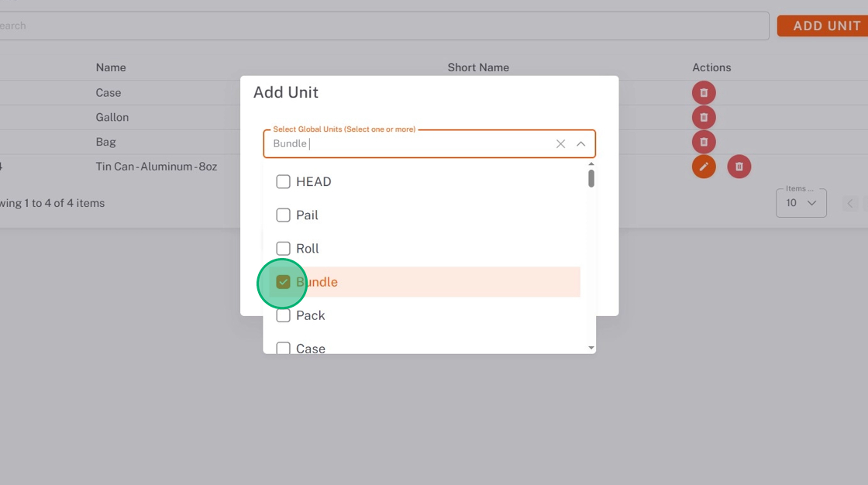
Task: Edit the Tin Can unit
Action: coord(704,167)
